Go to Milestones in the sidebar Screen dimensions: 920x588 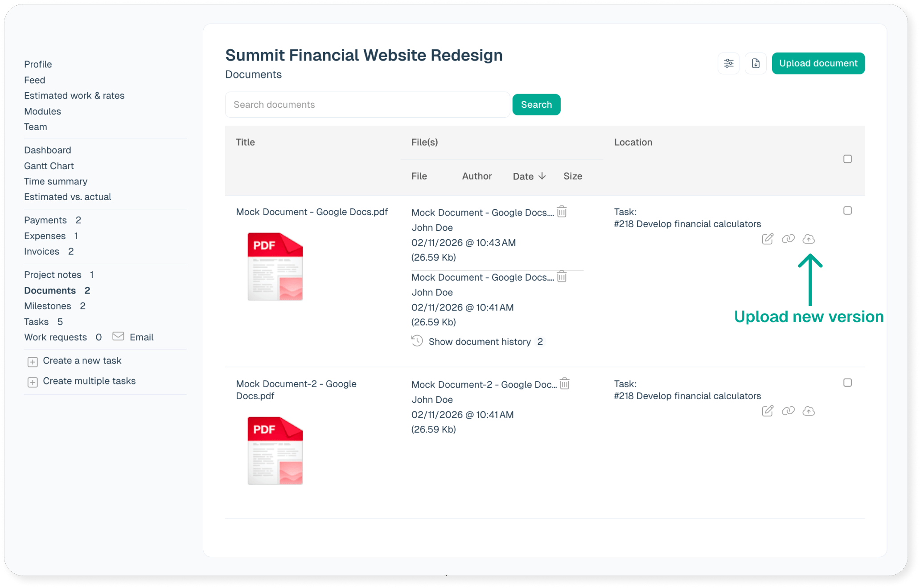(48, 306)
